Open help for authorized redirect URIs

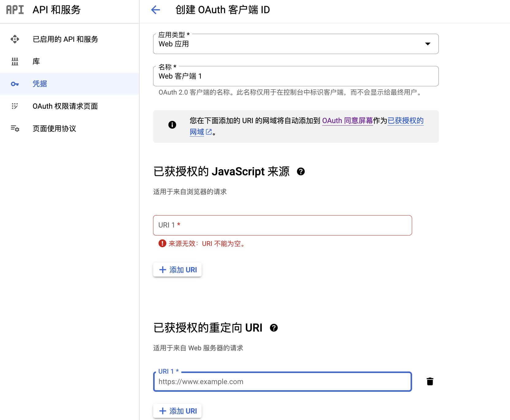pos(274,328)
